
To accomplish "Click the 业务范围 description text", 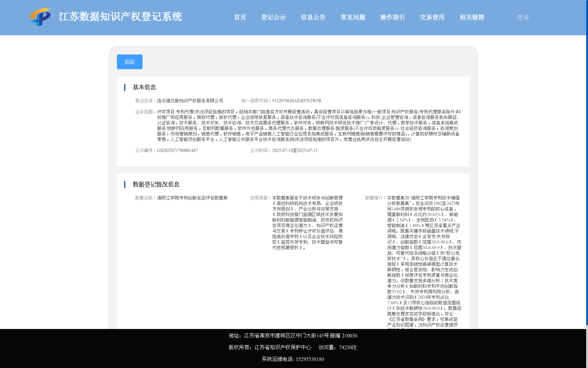I will 309,125.
